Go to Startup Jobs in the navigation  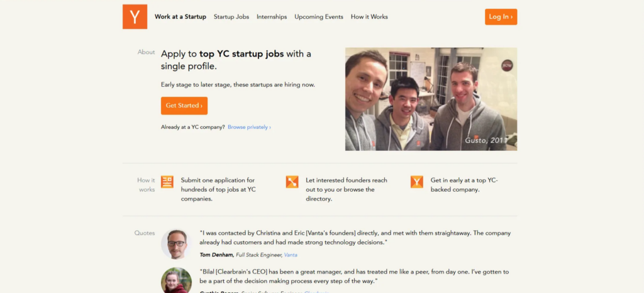pyautogui.click(x=231, y=17)
